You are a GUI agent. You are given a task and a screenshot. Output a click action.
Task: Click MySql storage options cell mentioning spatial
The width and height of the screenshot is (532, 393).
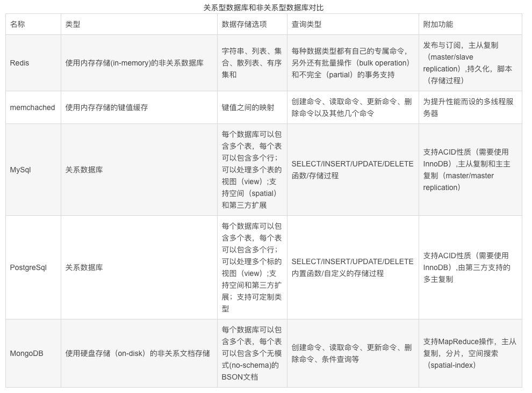(252, 170)
